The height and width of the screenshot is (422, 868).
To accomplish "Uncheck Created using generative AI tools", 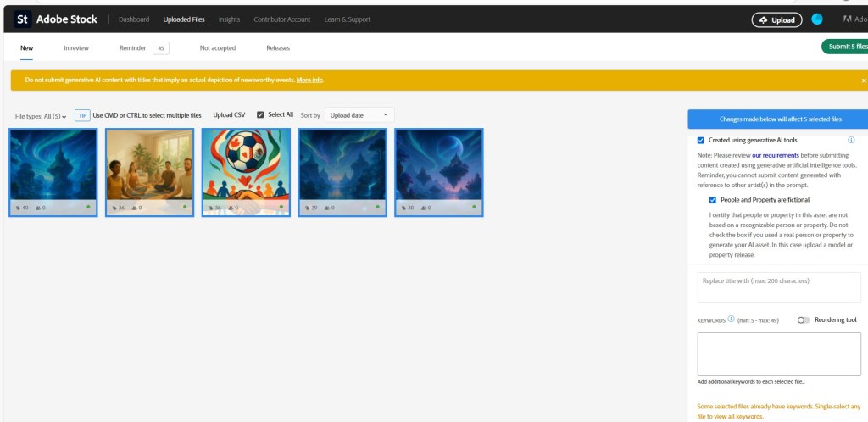I will coord(700,140).
